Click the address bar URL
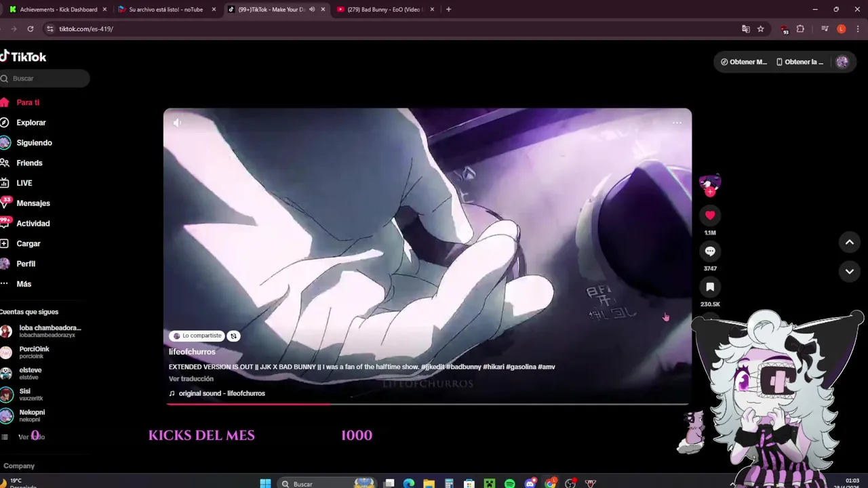Viewport: 868px width, 488px height. click(86, 29)
